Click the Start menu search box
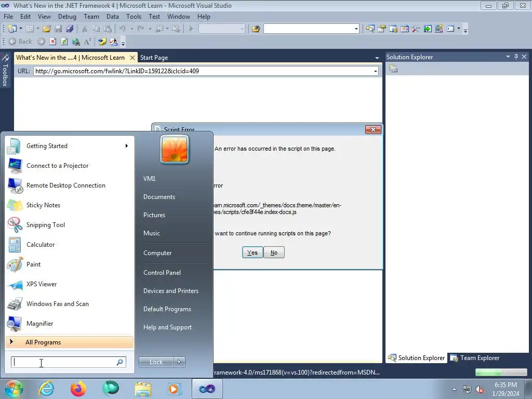The height and width of the screenshot is (399, 532). (x=68, y=362)
